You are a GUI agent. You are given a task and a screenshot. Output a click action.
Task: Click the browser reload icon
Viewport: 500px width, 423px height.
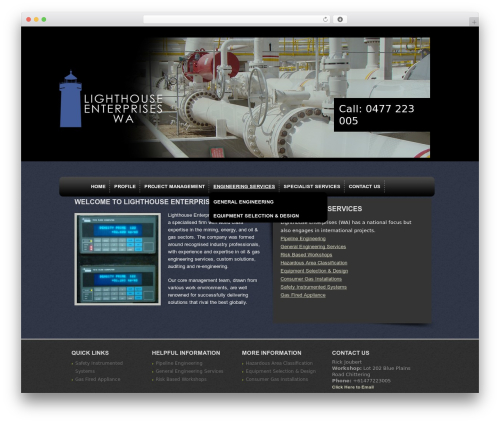(x=325, y=20)
